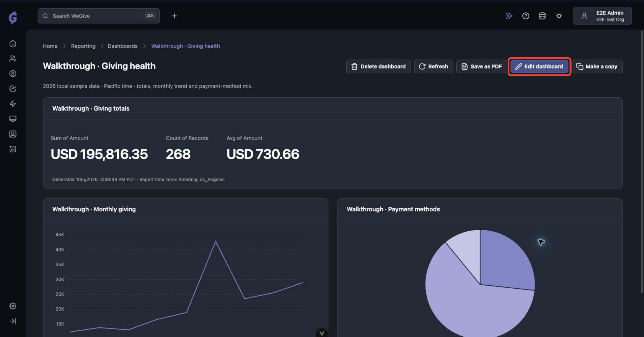Click the Make a copy button

(597, 66)
